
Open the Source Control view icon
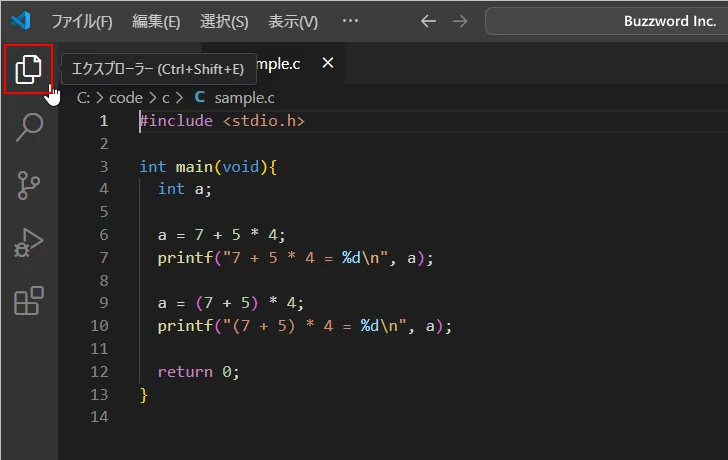[28, 185]
